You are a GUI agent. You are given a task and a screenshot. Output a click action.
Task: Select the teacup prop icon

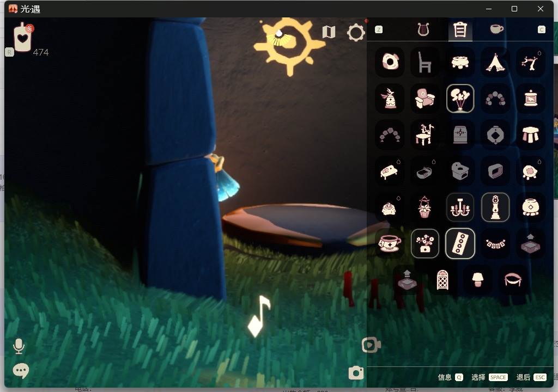pos(390,244)
